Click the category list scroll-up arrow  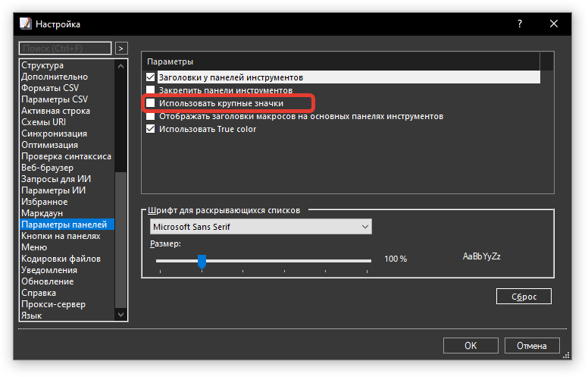(120, 66)
